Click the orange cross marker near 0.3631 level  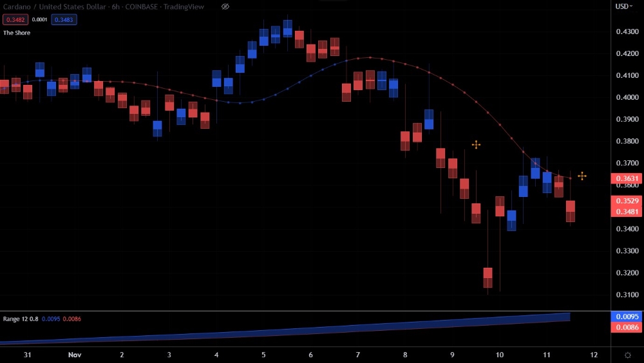click(582, 176)
